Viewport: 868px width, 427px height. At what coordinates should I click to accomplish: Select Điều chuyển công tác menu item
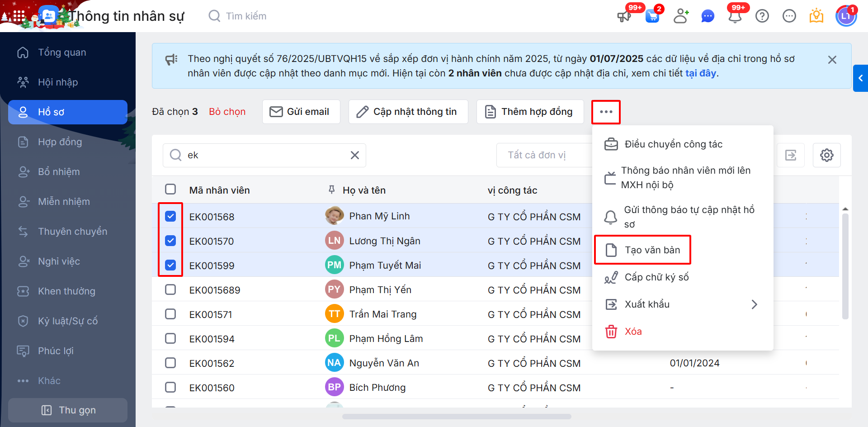pos(683,144)
